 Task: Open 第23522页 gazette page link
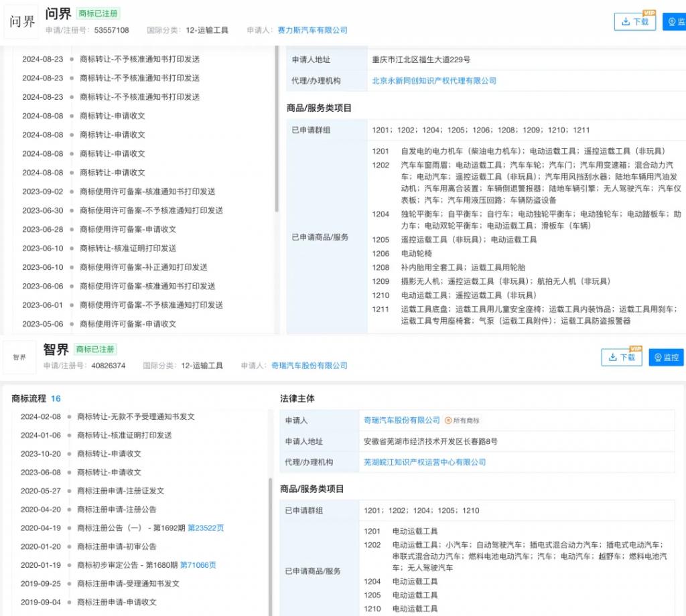pos(206,528)
